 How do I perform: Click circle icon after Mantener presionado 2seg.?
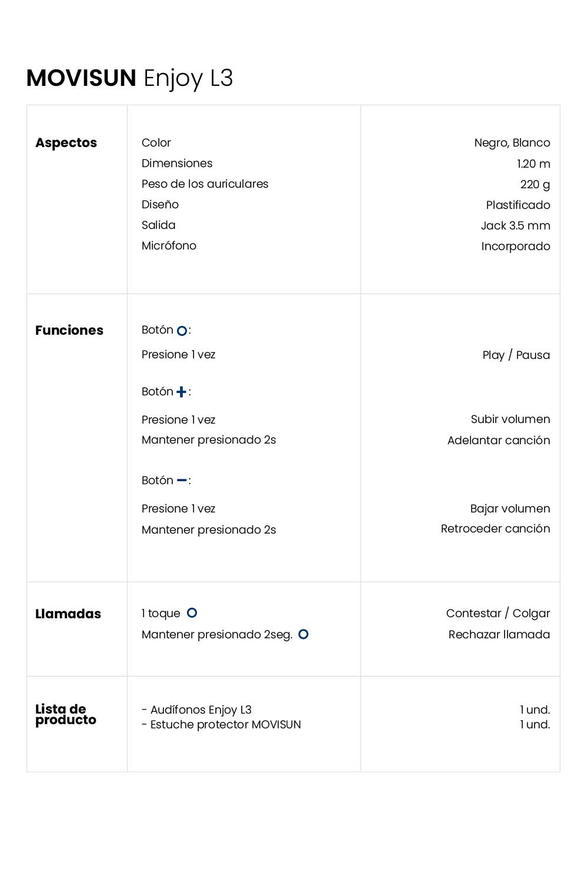303,634
